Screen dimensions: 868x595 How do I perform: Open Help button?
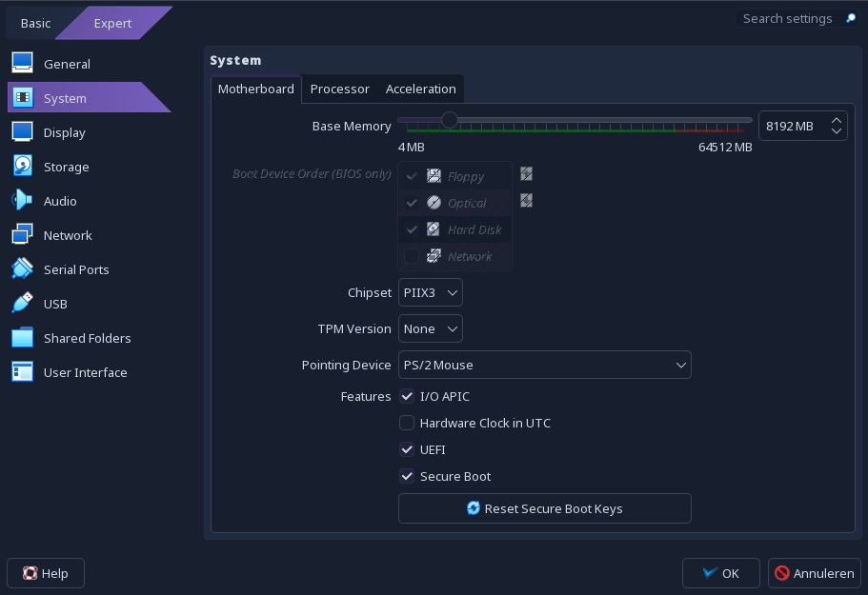(x=46, y=573)
